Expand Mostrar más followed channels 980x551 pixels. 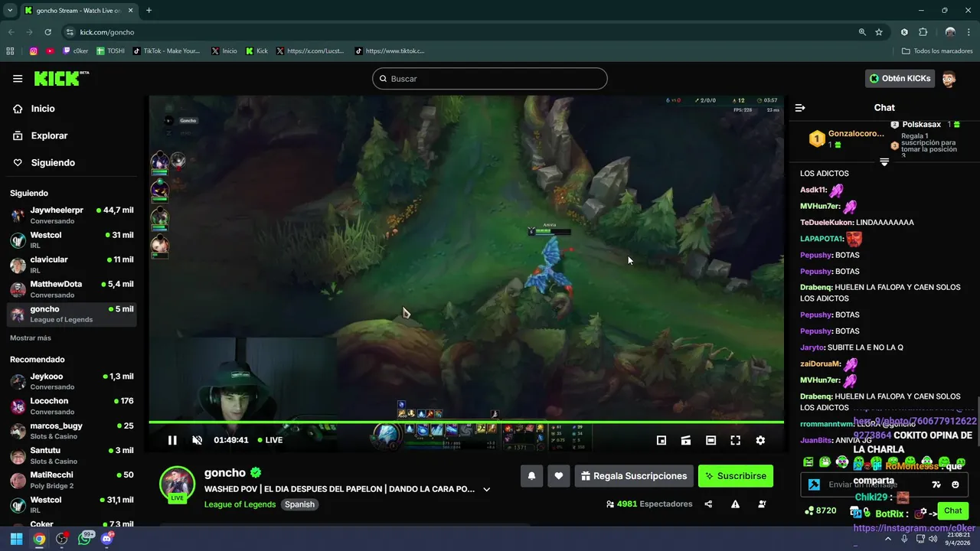tap(31, 337)
